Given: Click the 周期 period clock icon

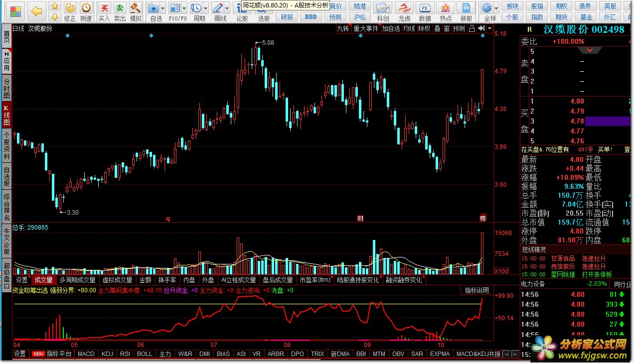Looking at the screenshot, I should (x=196, y=7).
